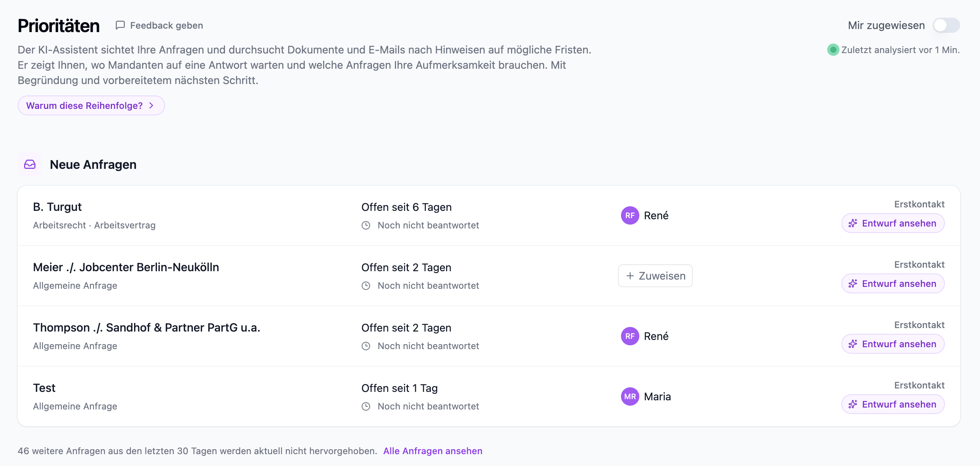Viewport: 980px width, 466px height.
Task: Open Thompson ./. Sandhof & Partner request
Action: (x=147, y=327)
